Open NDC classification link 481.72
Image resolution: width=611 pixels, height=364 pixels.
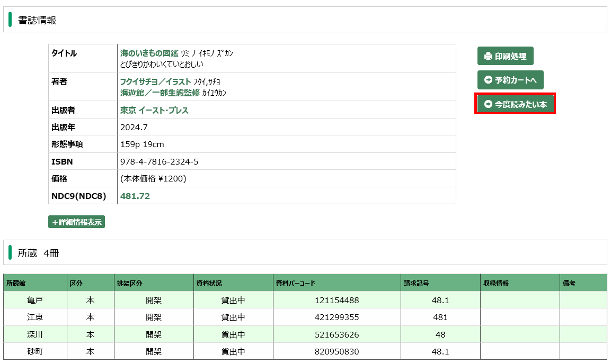(x=135, y=196)
